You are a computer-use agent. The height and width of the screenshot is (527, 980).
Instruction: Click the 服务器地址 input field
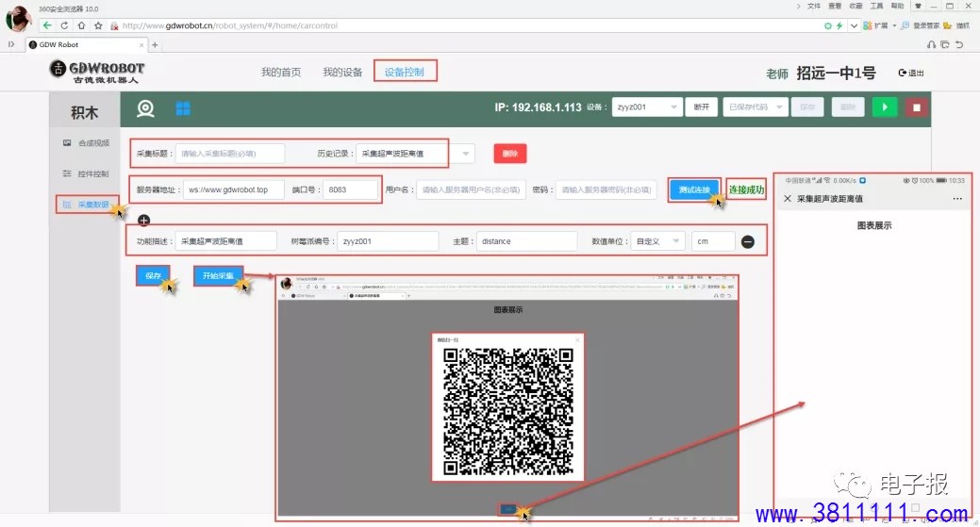pos(234,189)
